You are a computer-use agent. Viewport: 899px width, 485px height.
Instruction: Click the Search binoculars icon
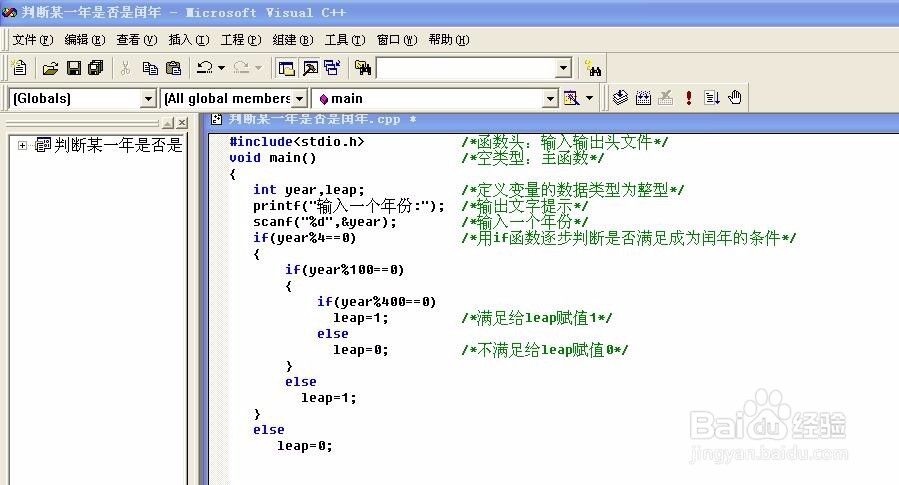click(x=593, y=68)
